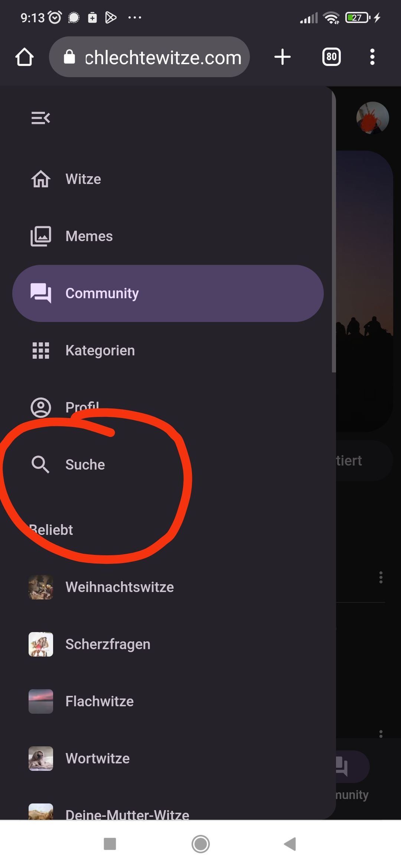Open the Profil account icon
This screenshot has width=401, height=868.
[41, 408]
